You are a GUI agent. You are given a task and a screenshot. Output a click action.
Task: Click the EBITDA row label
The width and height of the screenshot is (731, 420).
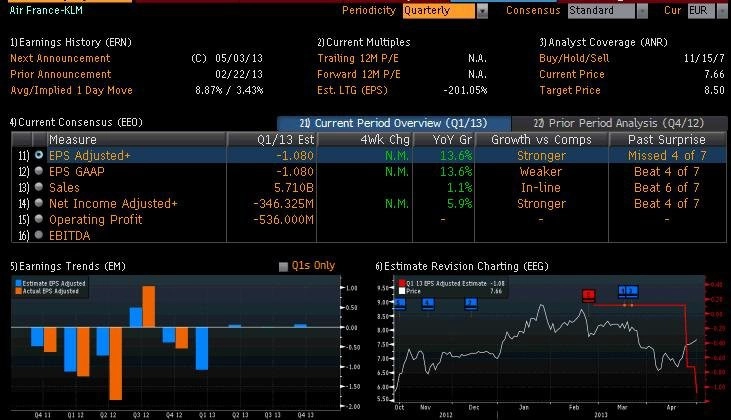[69, 235]
